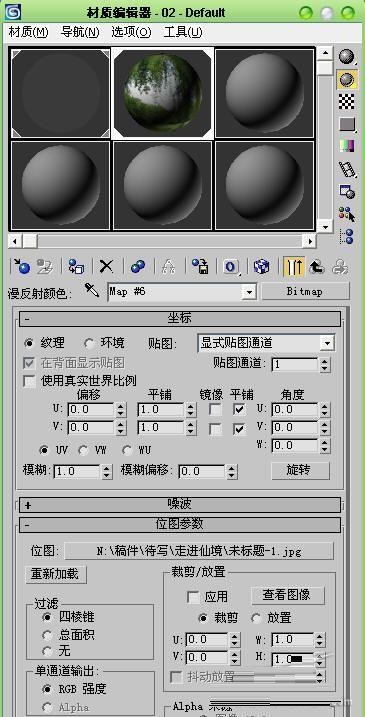This screenshot has width=365, height=717.
Task: Open the 材质(M) menu
Action: (28, 32)
